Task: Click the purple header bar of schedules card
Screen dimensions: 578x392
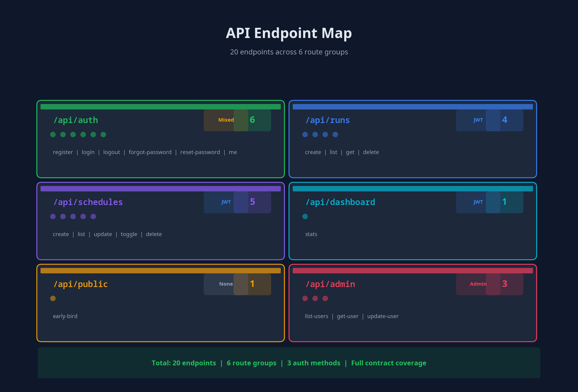Action: (161, 189)
